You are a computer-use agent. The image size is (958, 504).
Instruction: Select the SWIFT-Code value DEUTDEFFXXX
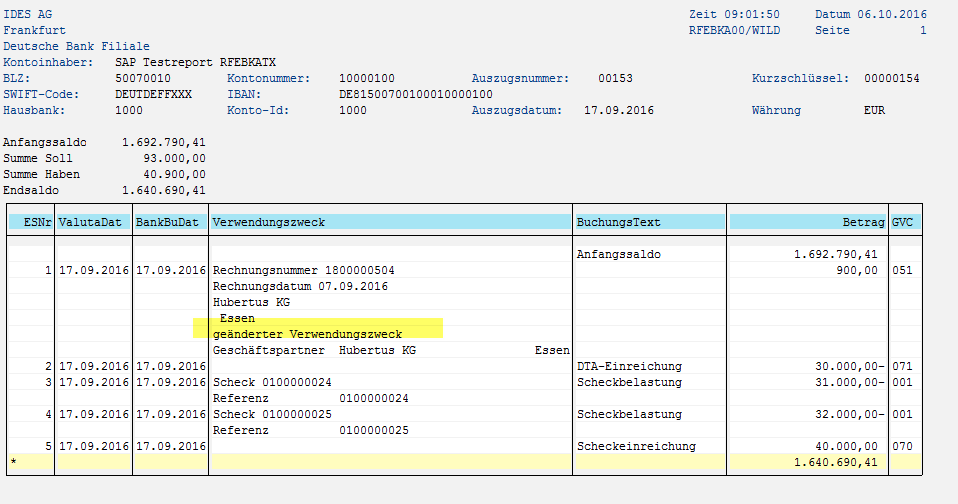click(153, 94)
